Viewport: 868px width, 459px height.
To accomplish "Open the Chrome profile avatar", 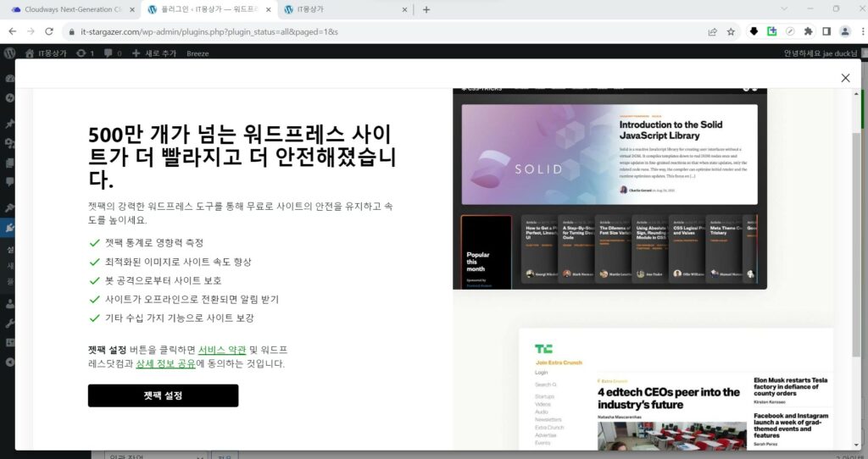I will click(x=845, y=31).
